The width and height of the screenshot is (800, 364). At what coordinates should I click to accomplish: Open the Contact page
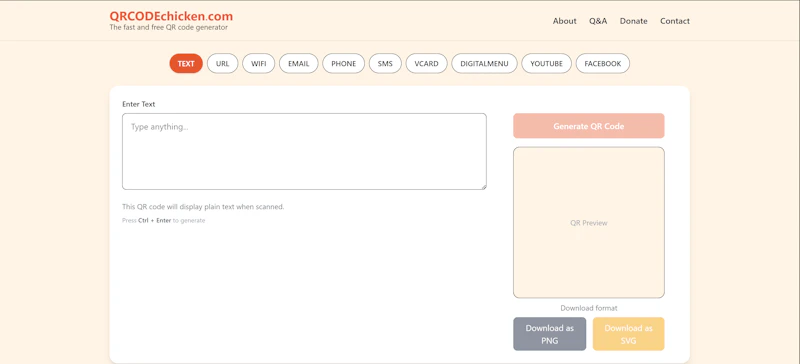point(674,21)
